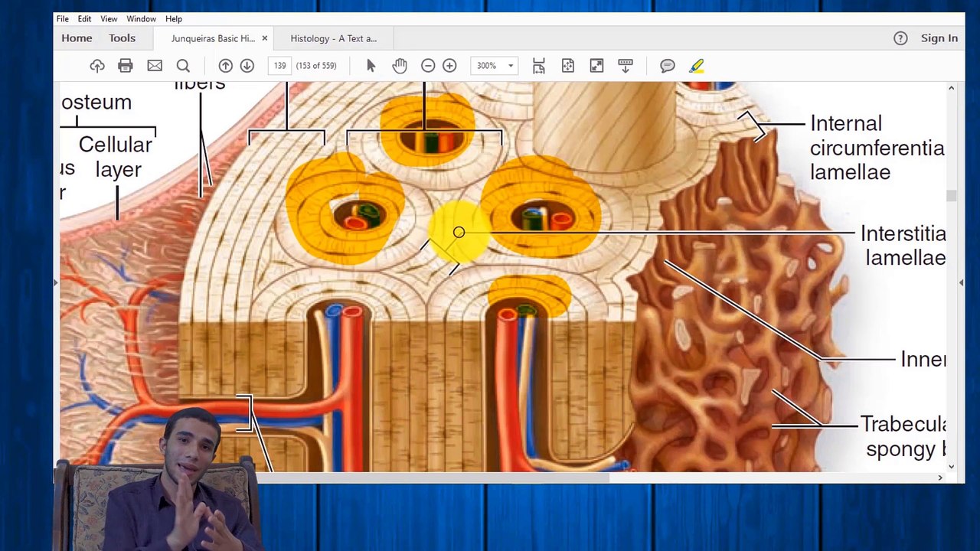The width and height of the screenshot is (980, 551).
Task: Click the read mode toolbar icon
Action: [626, 66]
